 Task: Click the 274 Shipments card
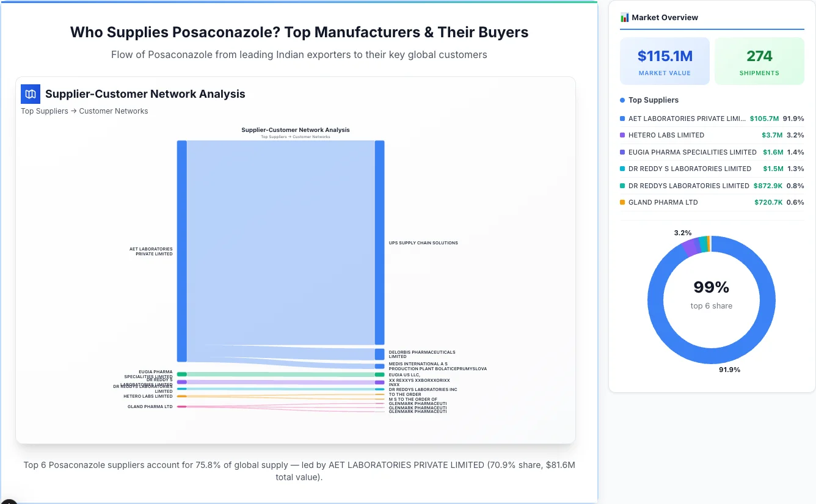pyautogui.click(x=759, y=60)
